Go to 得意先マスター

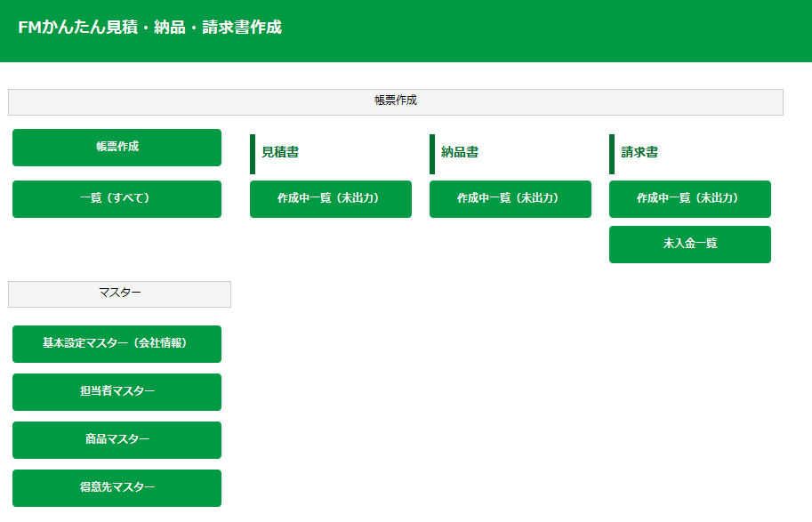click(117, 488)
